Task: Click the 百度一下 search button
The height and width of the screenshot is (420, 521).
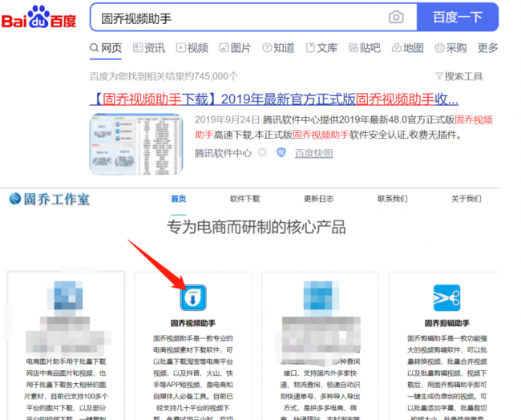Action: coord(458,18)
